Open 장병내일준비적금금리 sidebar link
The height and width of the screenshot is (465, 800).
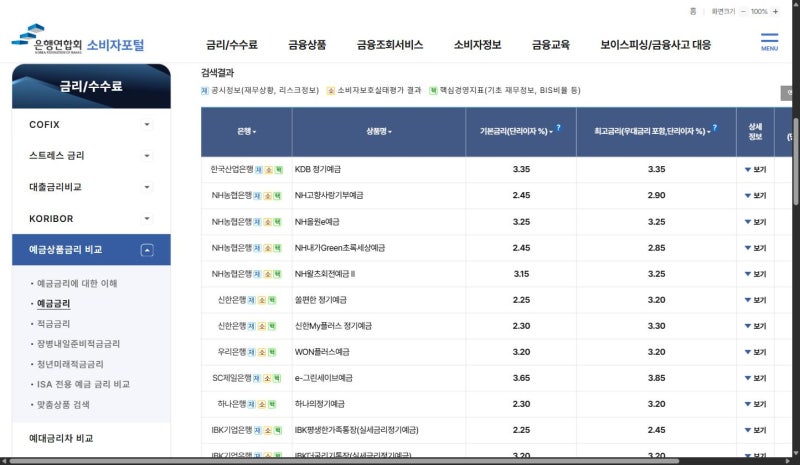[79, 344]
